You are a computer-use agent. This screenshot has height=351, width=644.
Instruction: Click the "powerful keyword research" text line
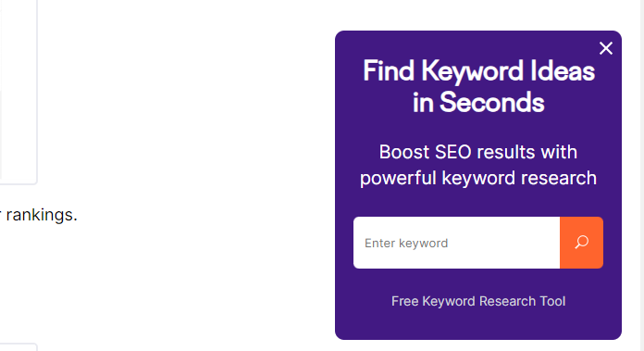pyautogui.click(x=478, y=178)
